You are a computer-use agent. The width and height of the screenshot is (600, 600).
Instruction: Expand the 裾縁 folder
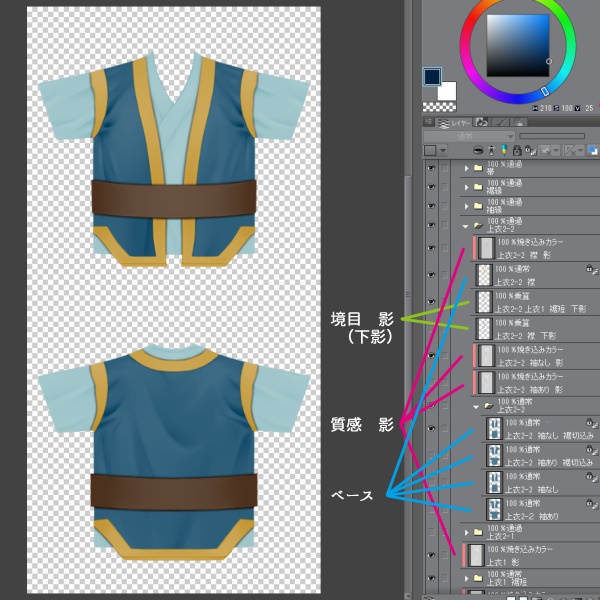pos(466,187)
